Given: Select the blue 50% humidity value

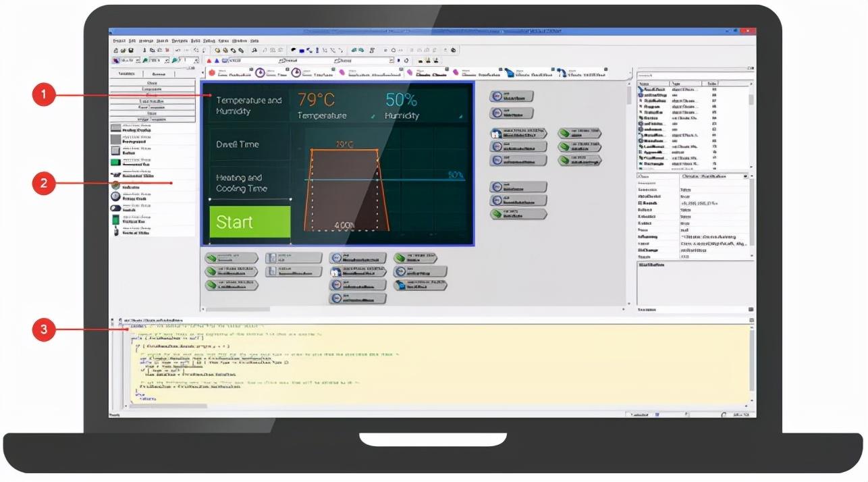Looking at the screenshot, I should click(x=401, y=100).
